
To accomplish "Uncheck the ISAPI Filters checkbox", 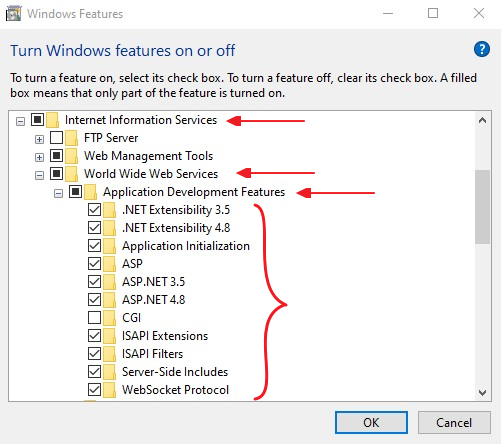I will point(94,354).
